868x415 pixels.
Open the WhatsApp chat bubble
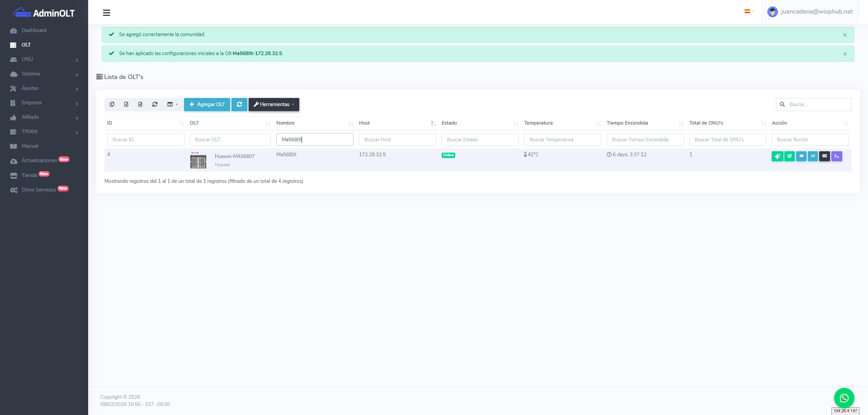click(844, 398)
